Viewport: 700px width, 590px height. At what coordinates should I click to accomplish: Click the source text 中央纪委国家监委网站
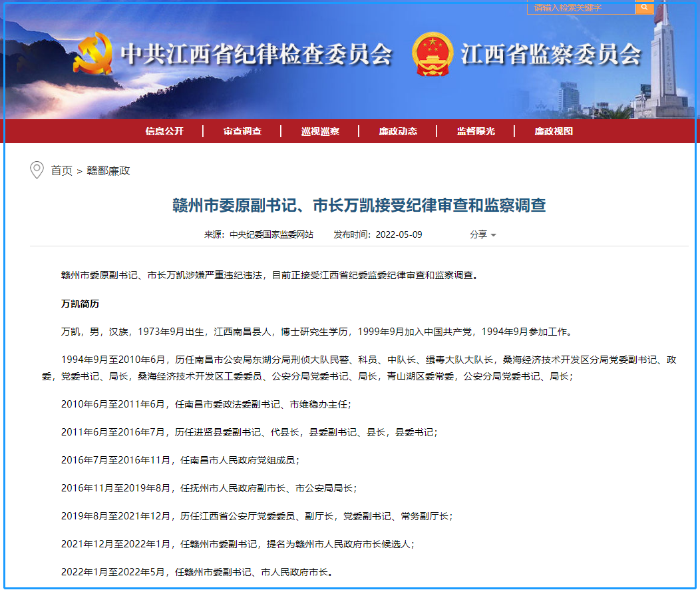coord(271,234)
